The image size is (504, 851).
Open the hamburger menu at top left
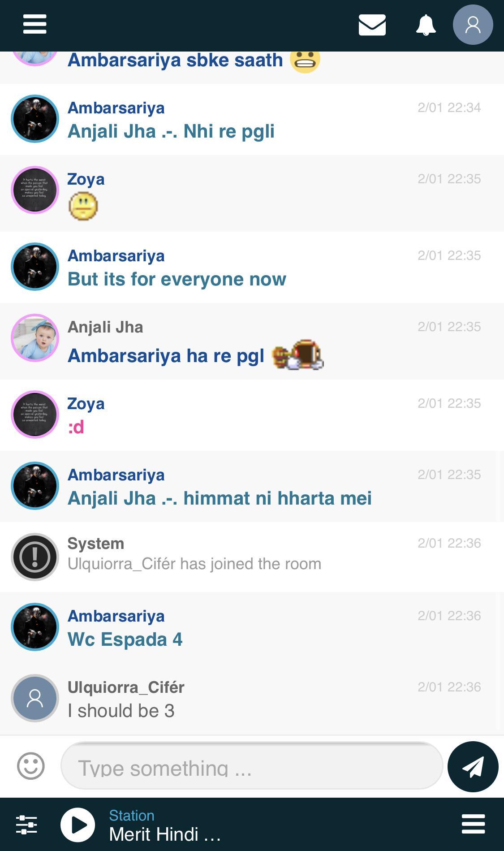(x=34, y=24)
